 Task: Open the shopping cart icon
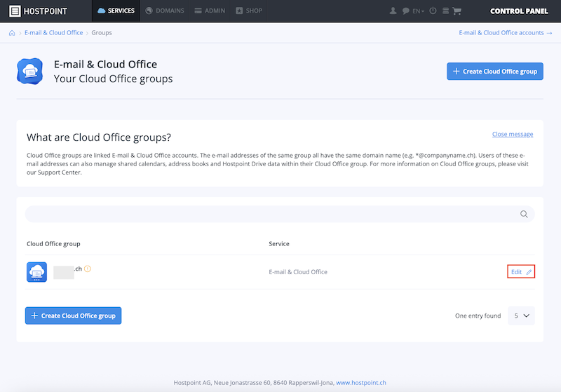tap(457, 11)
